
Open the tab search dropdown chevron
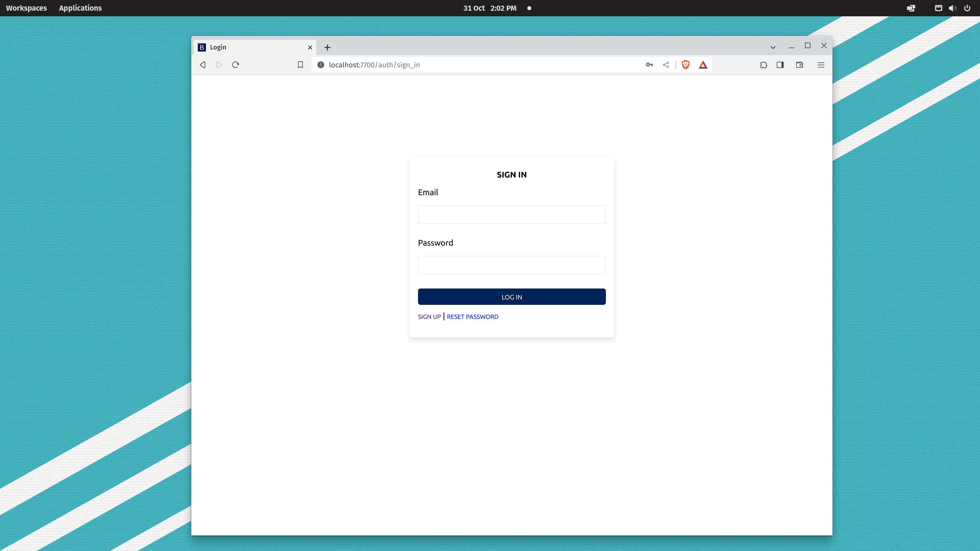[x=773, y=47]
